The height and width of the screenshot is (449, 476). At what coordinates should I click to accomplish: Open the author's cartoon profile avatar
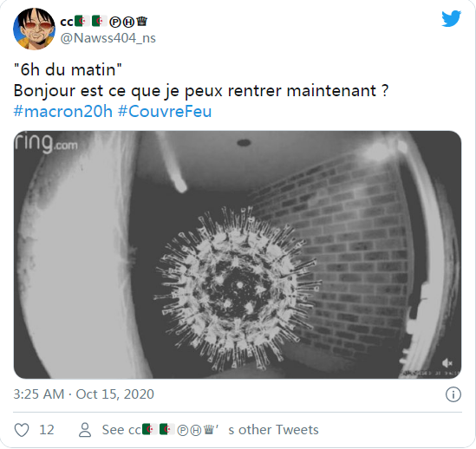[35, 29]
